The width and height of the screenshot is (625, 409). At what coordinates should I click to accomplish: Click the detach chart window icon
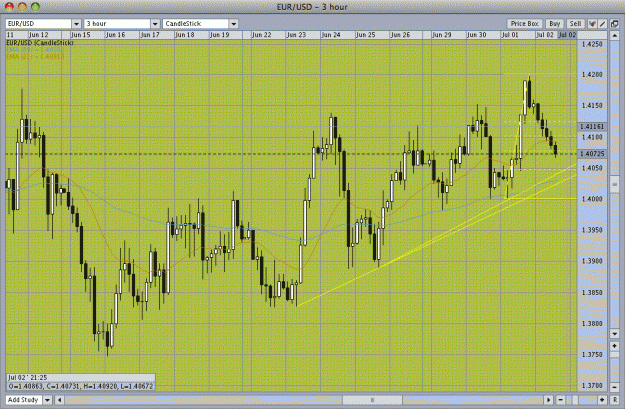(614, 24)
